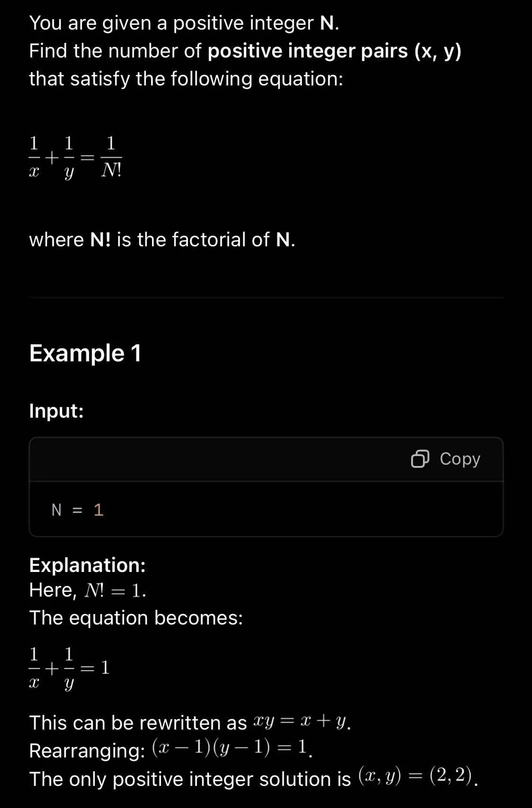Click the copy icon in the code block
The width and height of the screenshot is (532, 808).
420,459
